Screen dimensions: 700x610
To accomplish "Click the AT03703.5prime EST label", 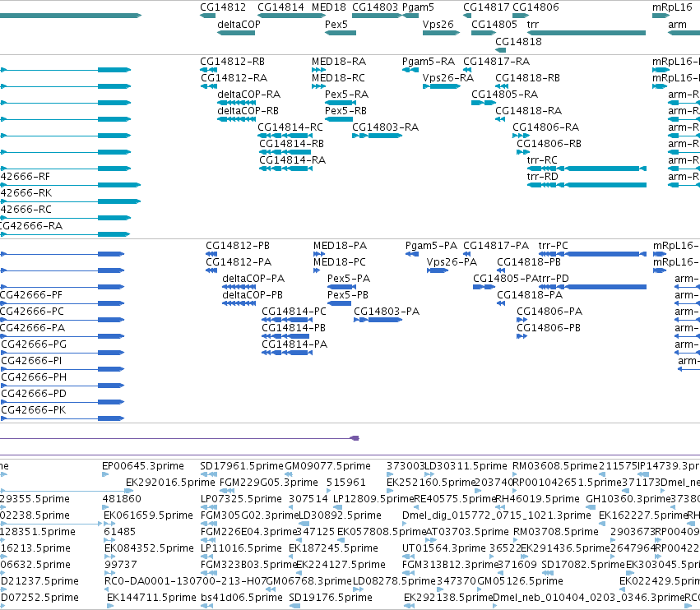I will coord(467,532).
